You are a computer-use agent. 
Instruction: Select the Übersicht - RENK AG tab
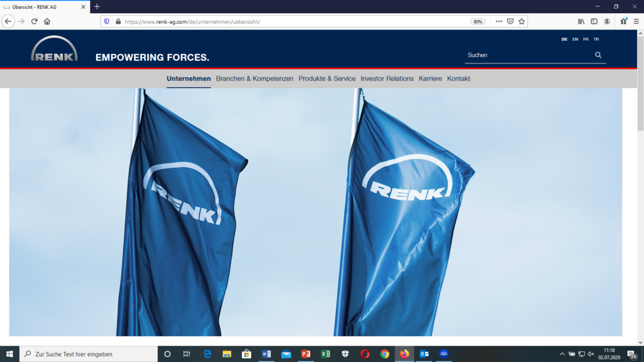click(45, 7)
